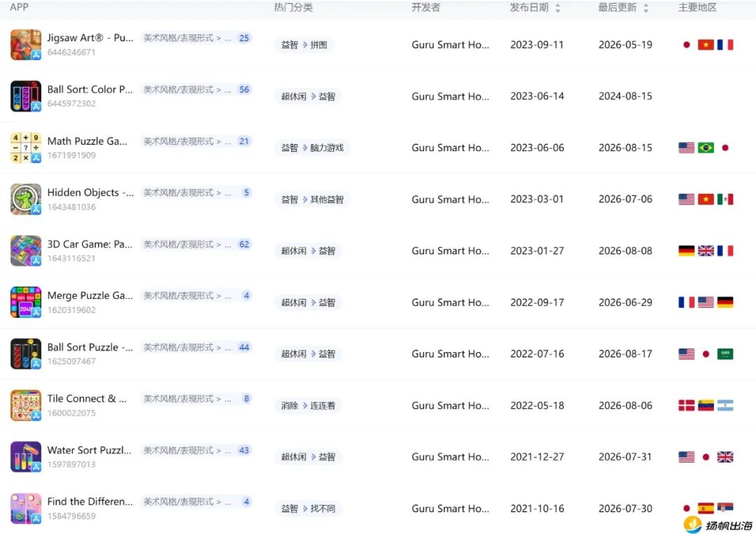Image resolution: width=756 pixels, height=534 pixels.
Task: Click the 热门分类 column header
Action: (x=293, y=7)
